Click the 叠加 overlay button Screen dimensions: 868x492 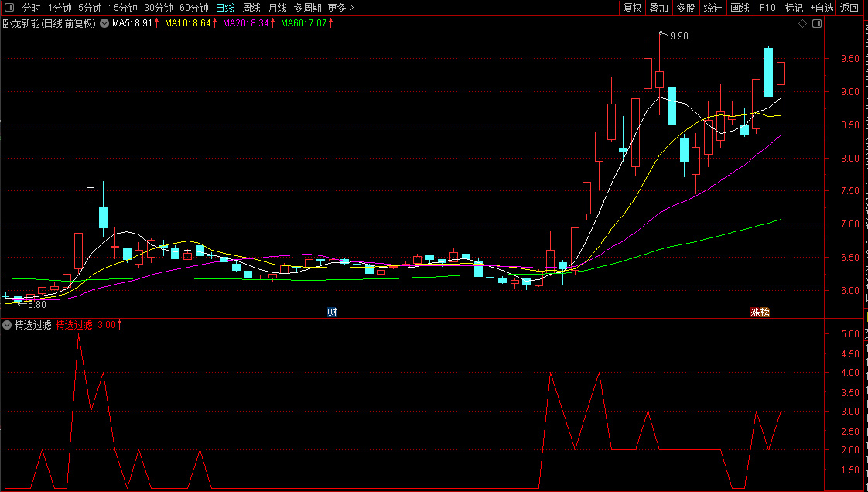point(659,8)
